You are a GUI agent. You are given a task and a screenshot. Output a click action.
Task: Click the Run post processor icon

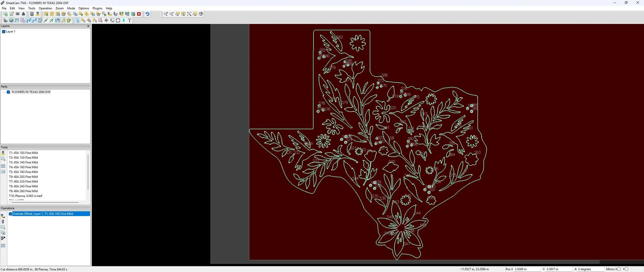[5, 14]
